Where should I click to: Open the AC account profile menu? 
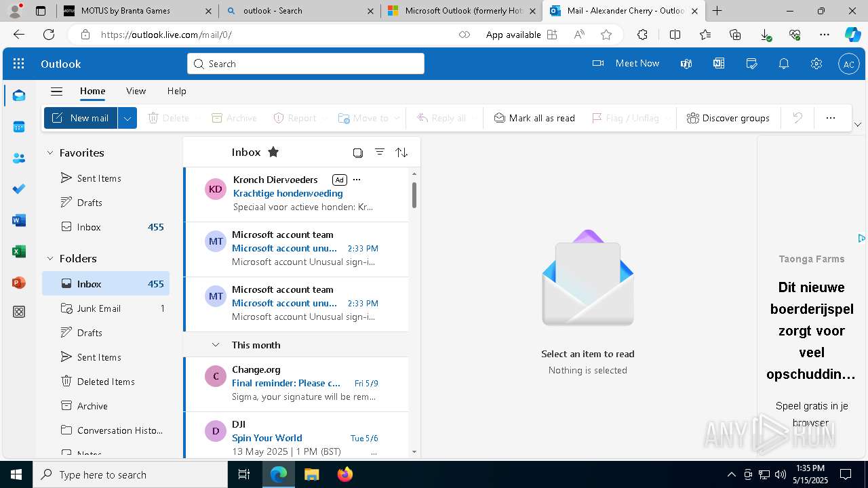click(x=848, y=64)
